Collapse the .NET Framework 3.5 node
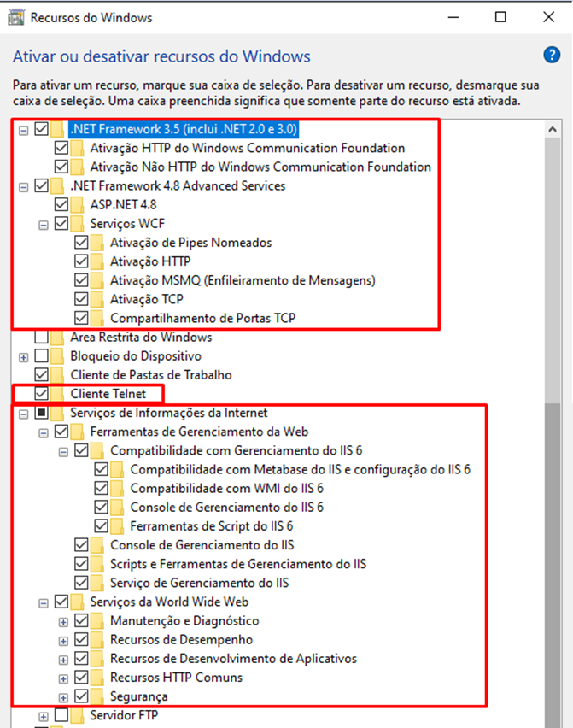 point(23,131)
